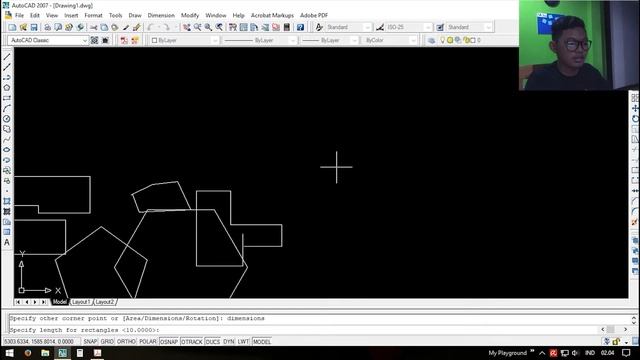This screenshot has height=360, width=640.
Task: Open the Dimension menu
Action: 161,16
